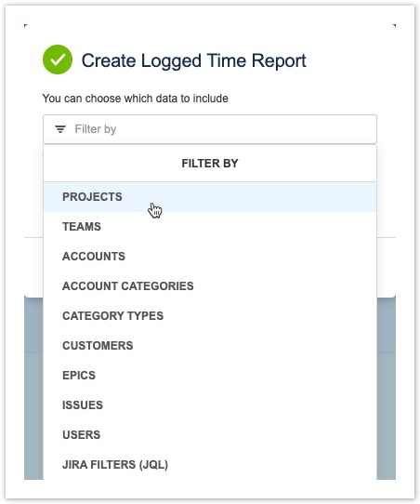
Task: Click the FILTER BY dropdown header
Action: (210, 164)
